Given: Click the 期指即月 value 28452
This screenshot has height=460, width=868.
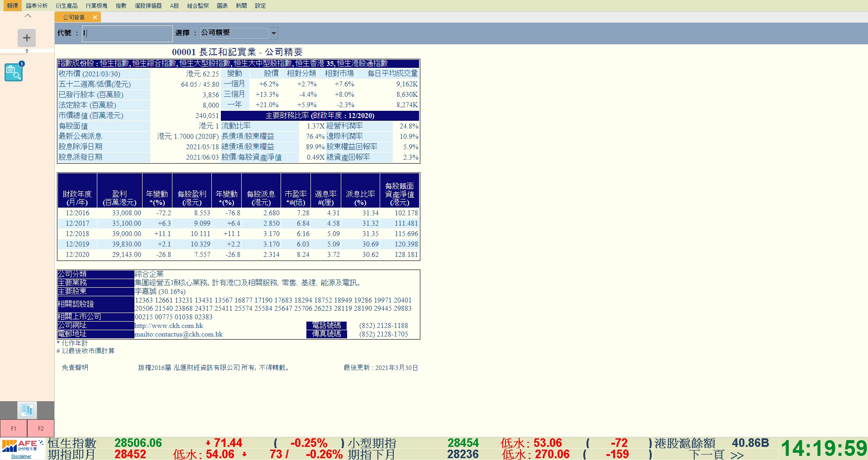Looking at the screenshot, I should (130, 454).
